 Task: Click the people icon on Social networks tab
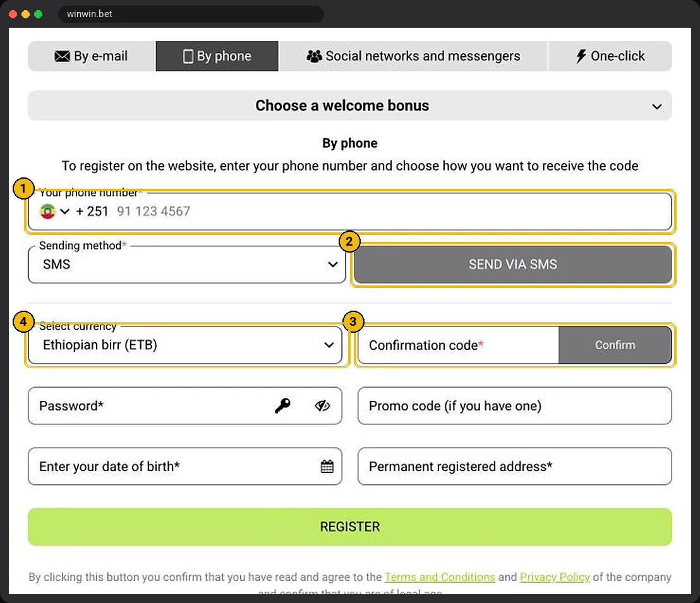point(314,56)
